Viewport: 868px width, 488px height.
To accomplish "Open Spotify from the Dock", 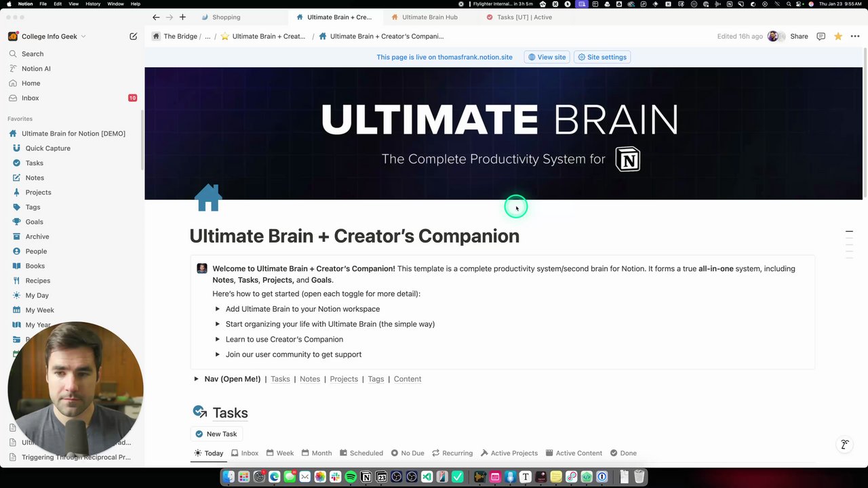I will coord(351,477).
